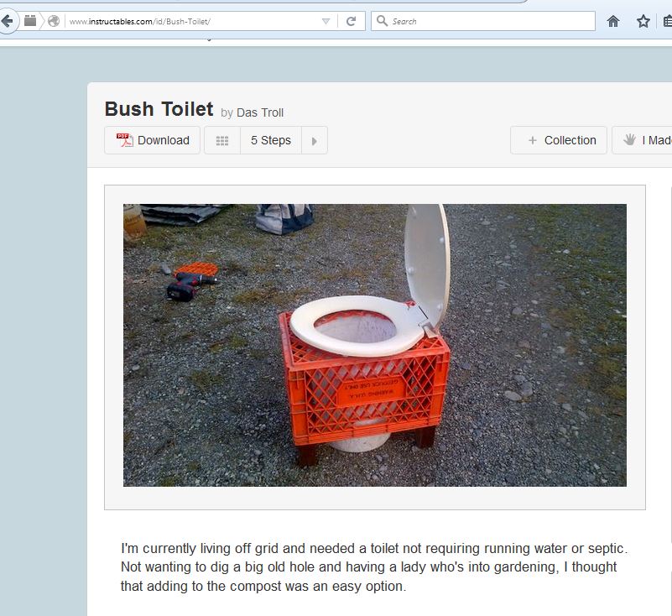Expand the URL history dropdown arrow
Viewport: 672px width, 616px height.
point(326,21)
